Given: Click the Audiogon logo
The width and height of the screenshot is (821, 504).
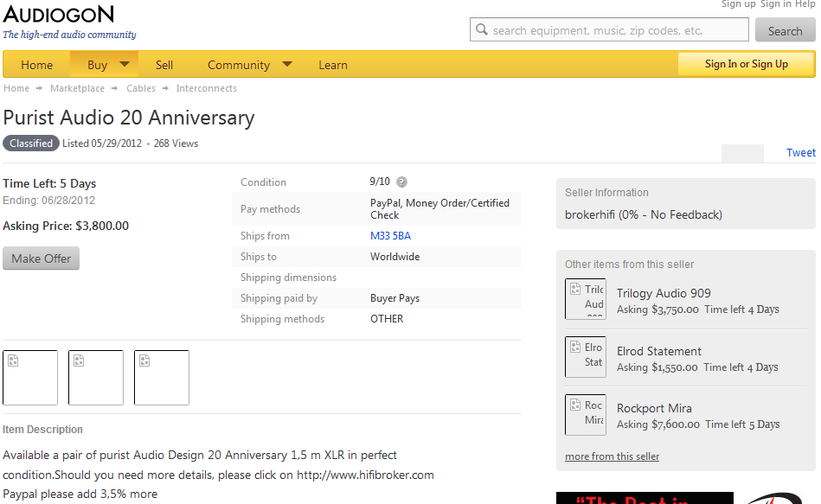Looking at the screenshot, I should click(59, 15).
